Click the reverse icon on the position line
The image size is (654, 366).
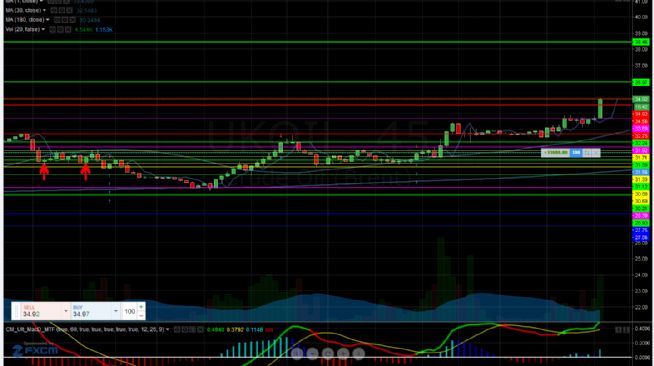click(x=587, y=153)
